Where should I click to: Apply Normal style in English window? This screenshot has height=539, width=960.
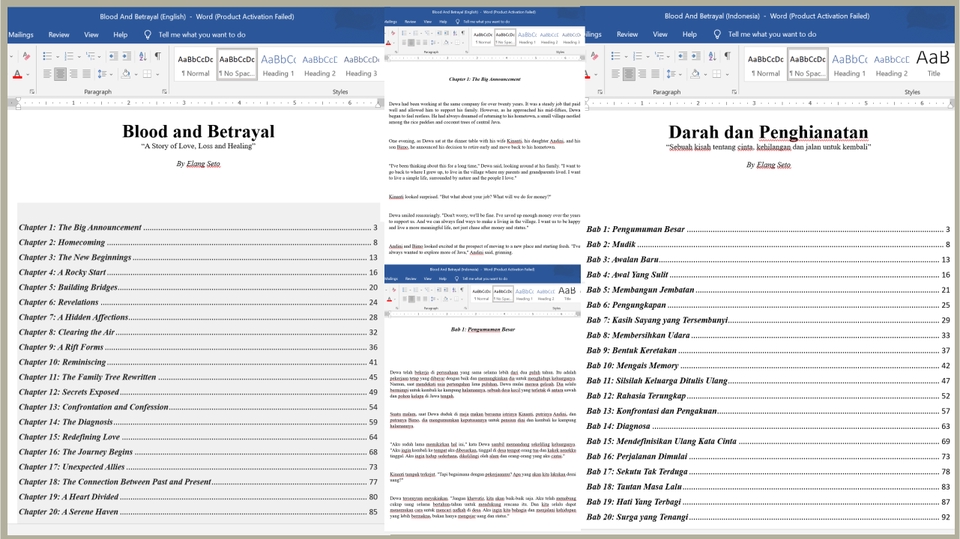[x=195, y=65]
